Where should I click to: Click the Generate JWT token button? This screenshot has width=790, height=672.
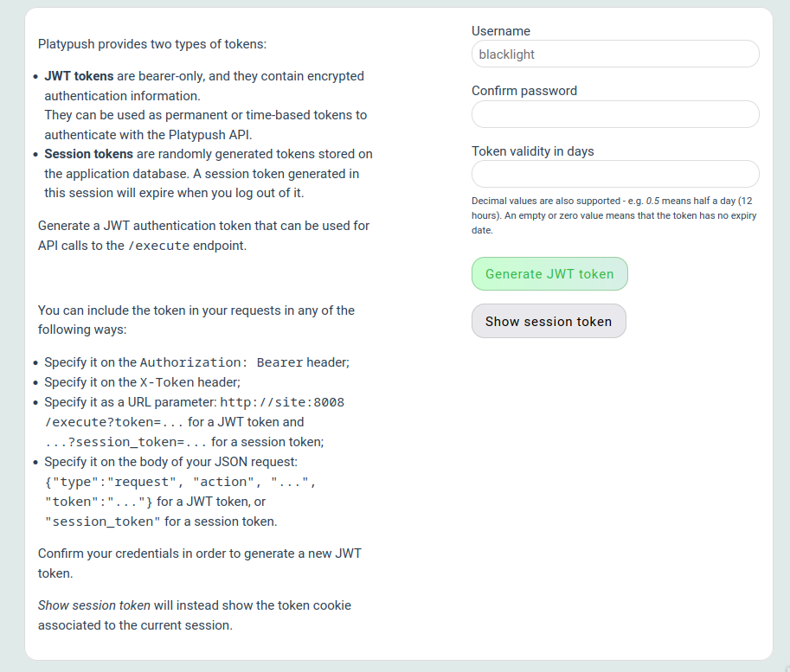click(x=549, y=273)
